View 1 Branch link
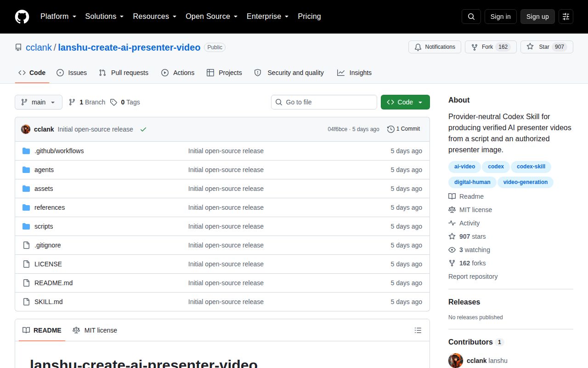 click(x=87, y=102)
